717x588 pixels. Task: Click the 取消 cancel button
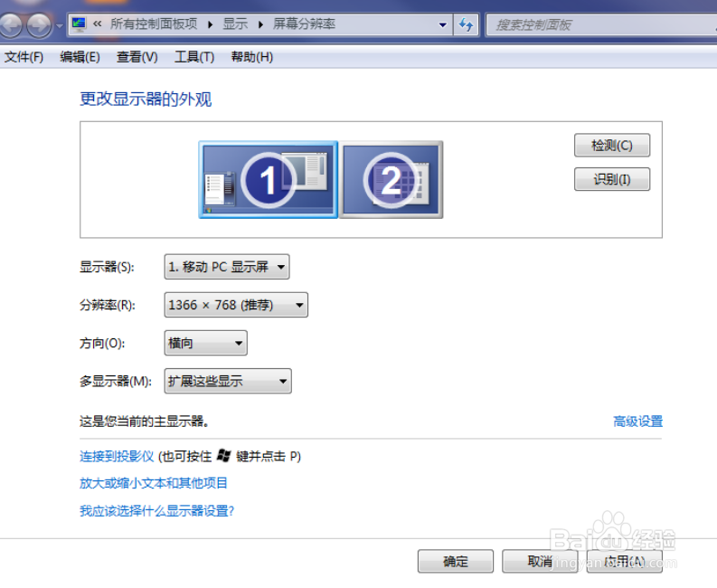540,562
